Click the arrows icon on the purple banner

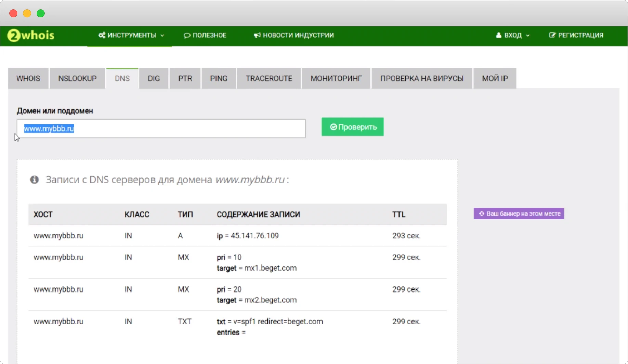tap(481, 213)
